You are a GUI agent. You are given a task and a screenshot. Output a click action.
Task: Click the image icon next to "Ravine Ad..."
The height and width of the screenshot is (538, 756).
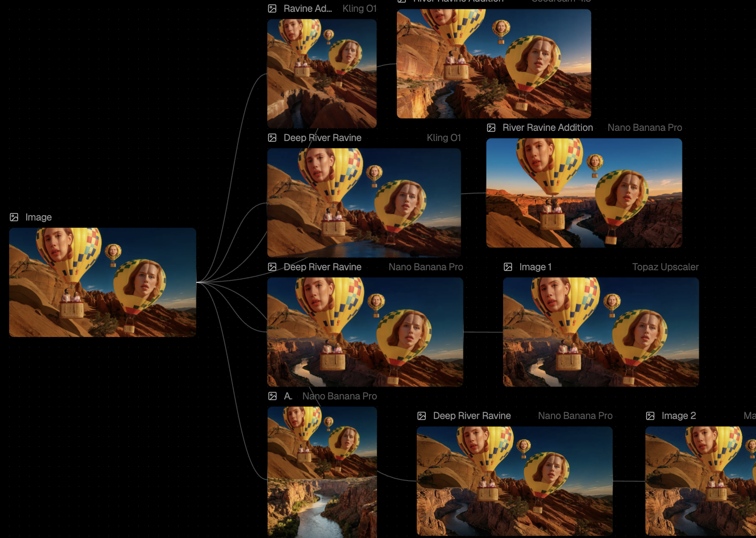tap(272, 9)
